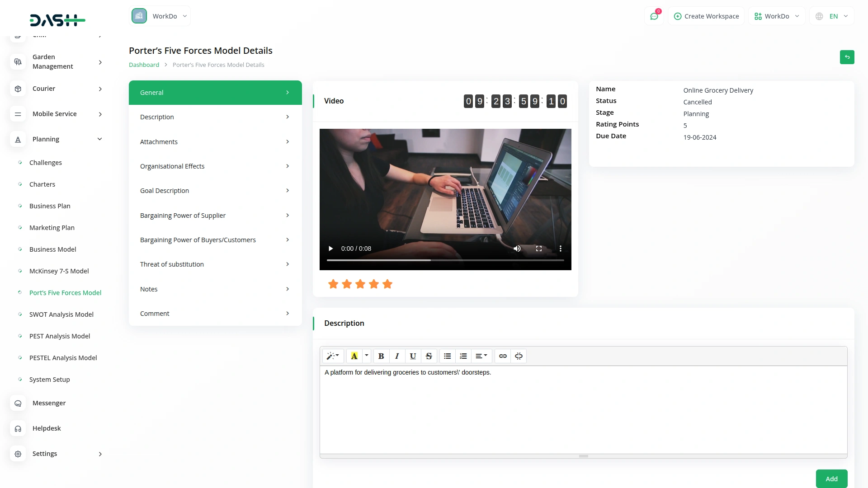Insert an unordered bullet list
The width and height of the screenshot is (868, 488).
[447, 356]
